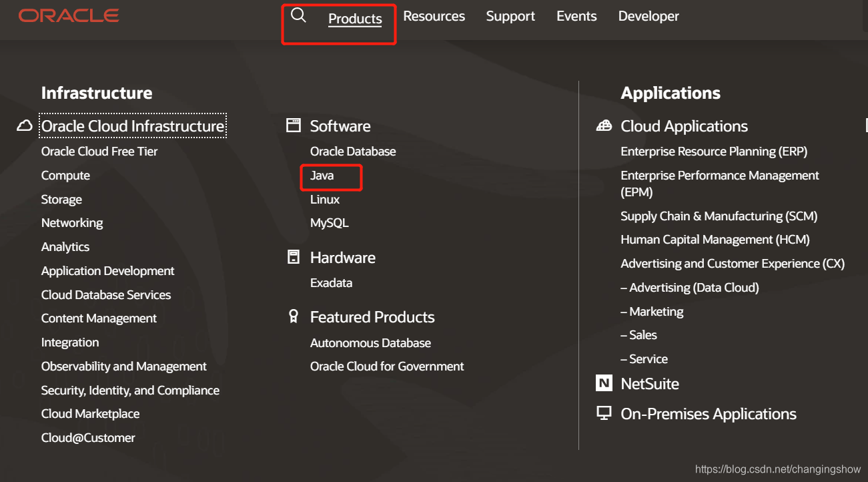Go to Oracle Cloud Free Tier
Image resolution: width=868 pixels, height=482 pixels.
coord(99,152)
